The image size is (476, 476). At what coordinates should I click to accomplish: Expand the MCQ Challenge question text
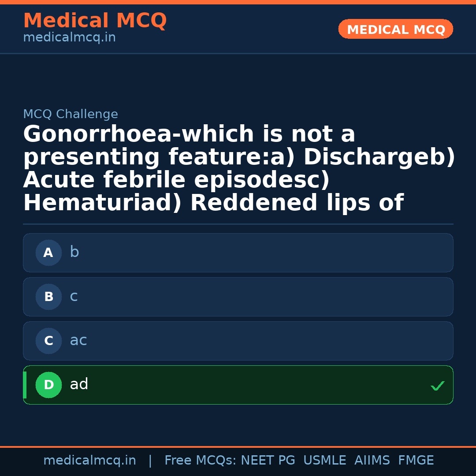[x=238, y=167]
